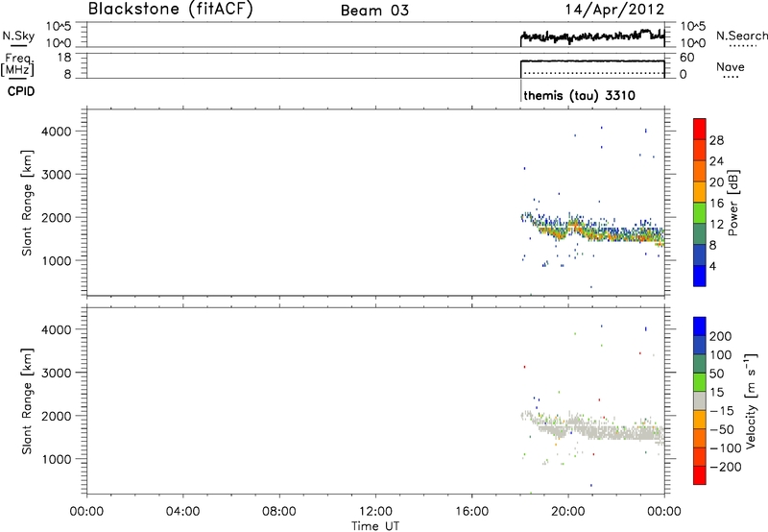
Task: Click the 2000 tick on velocity panel
Action: [57, 416]
